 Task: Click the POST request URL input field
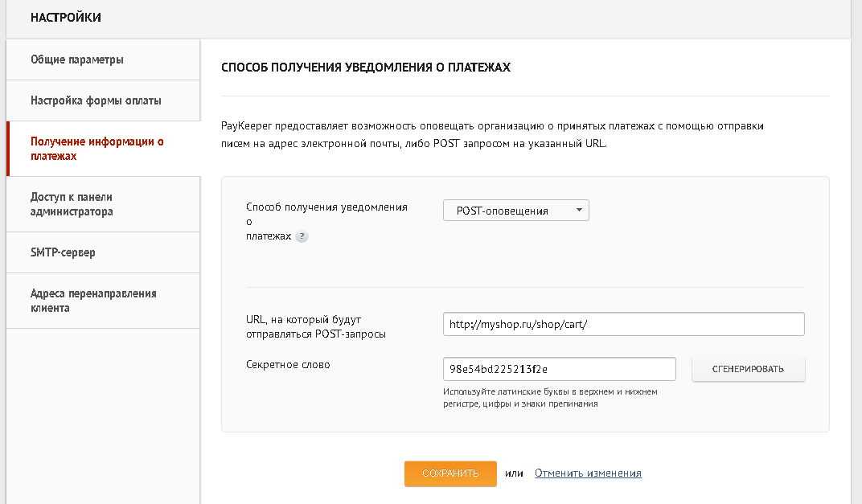[x=623, y=324]
